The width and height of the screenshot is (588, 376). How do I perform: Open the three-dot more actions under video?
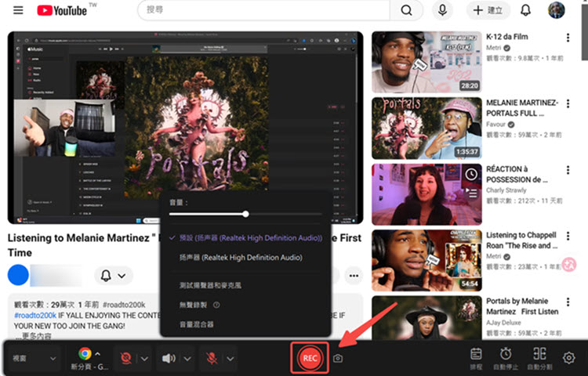point(354,276)
